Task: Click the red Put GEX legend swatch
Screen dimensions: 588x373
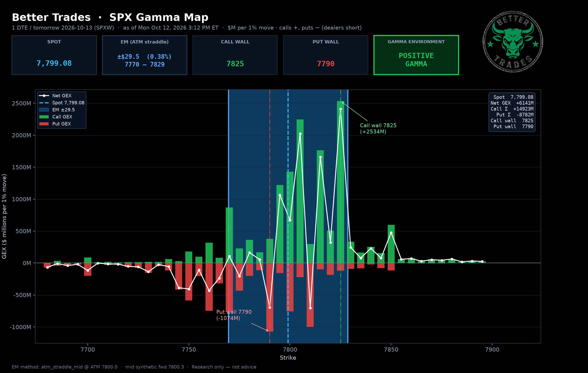Action: click(44, 124)
